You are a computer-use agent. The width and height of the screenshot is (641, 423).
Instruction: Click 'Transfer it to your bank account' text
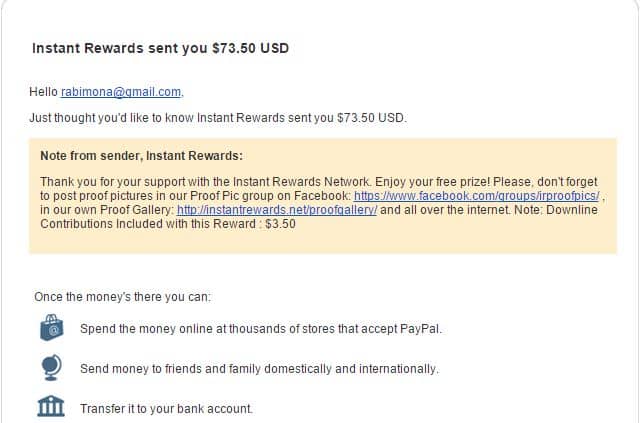(x=166, y=409)
